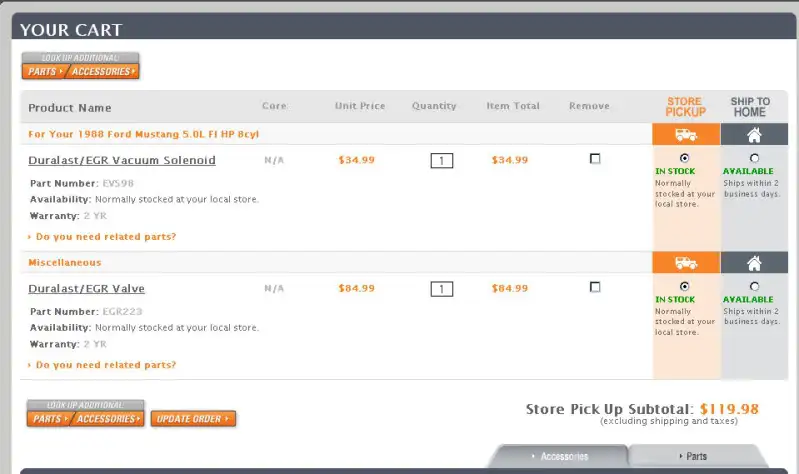Switch to the Accessories tab
This screenshot has height=474, width=799.
pyautogui.click(x=560, y=456)
